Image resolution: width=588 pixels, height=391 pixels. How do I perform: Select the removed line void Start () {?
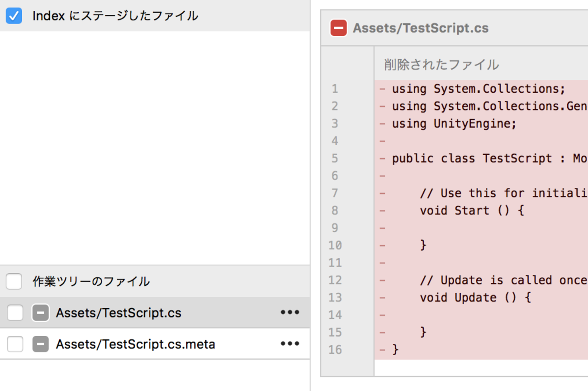(x=472, y=210)
